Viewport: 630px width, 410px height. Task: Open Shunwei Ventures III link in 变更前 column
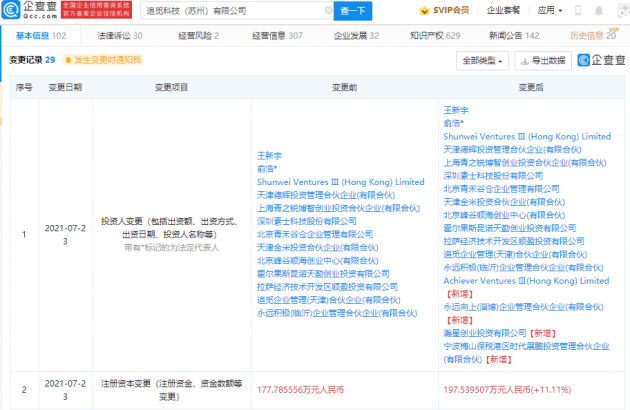pyautogui.click(x=341, y=182)
